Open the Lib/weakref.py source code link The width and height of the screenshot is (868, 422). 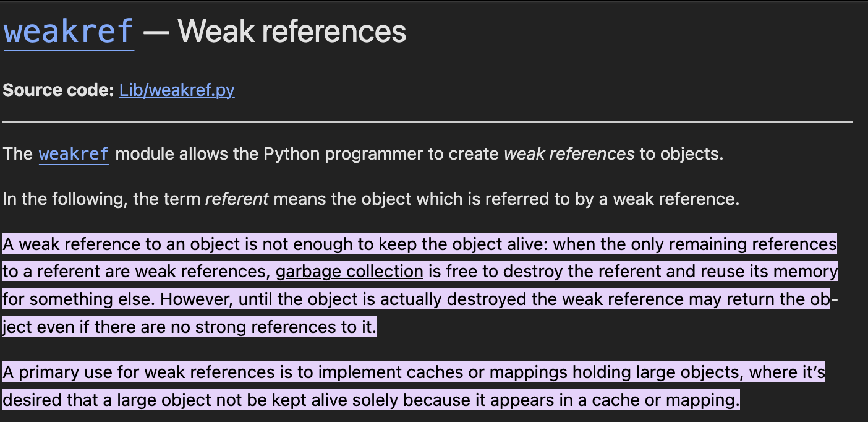pyautogui.click(x=177, y=90)
